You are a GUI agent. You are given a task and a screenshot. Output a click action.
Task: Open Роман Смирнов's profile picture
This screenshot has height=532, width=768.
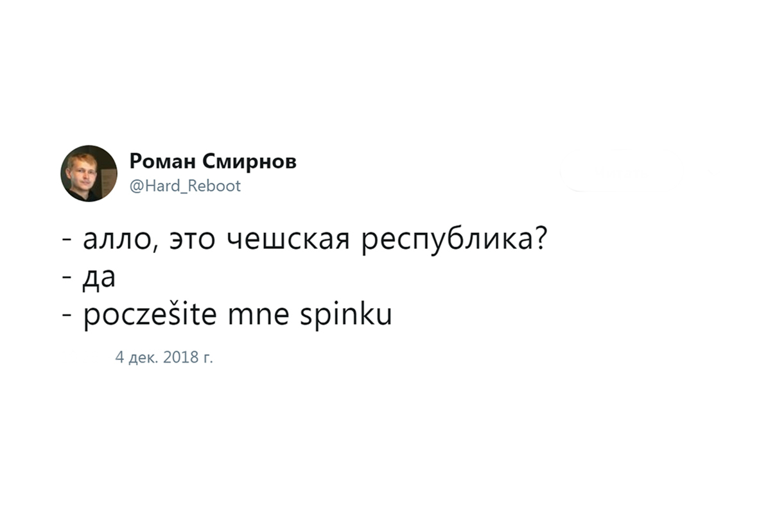coord(89,173)
